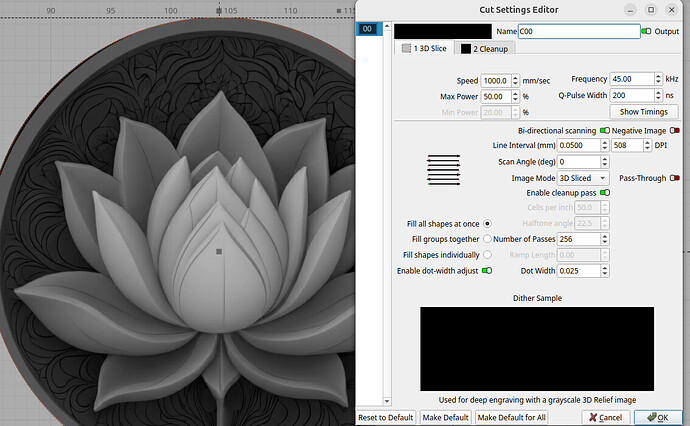Toggle Enable dot-width adjust switch
The width and height of the screenshot is (690, 426).
click(487, 270)
